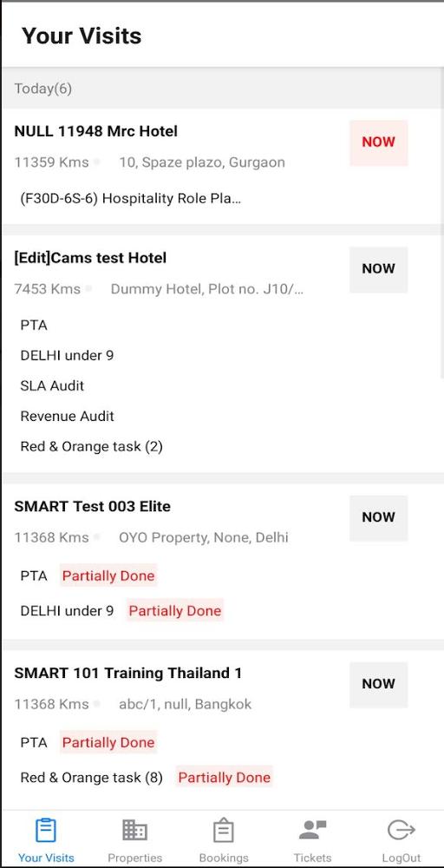Tap red NOW button for Mrc Hotel
Screen dimensions: 444x868
pos(379,142)
